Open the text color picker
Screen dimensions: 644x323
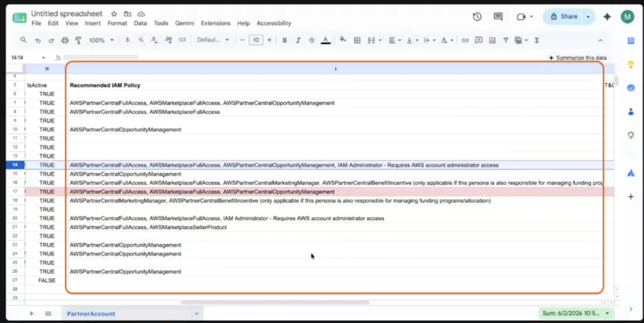[325, 41]
